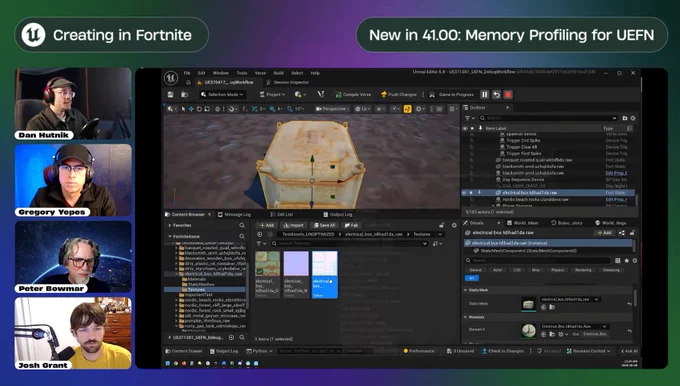This screenshot has width=680, height=386.
Task: Open the Lit view mode dropdown
Action: point(363,109)
